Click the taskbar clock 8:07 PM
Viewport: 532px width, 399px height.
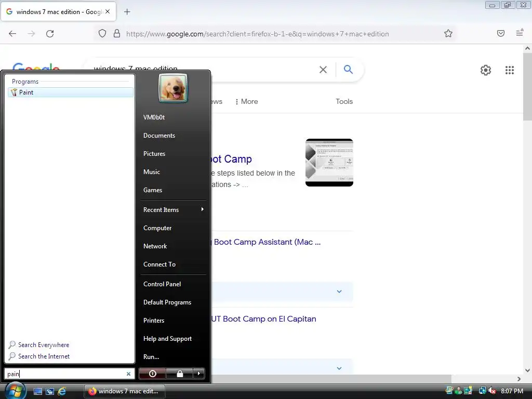pyautogui.click(x=512, y=391)
